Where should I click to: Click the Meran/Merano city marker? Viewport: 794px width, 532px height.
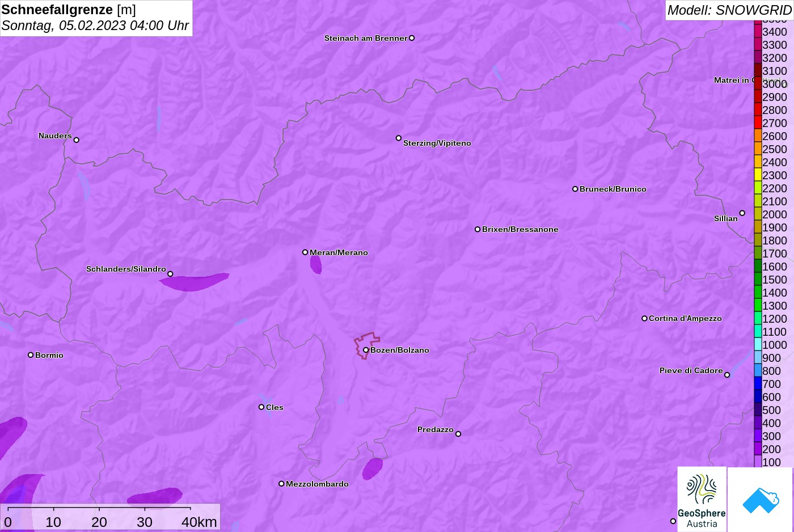[x=305, y=252]
